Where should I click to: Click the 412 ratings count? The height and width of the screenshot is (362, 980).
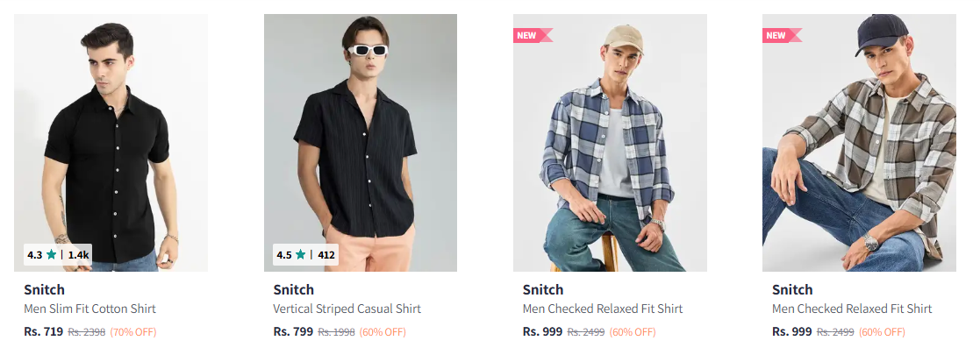[326, 255]
